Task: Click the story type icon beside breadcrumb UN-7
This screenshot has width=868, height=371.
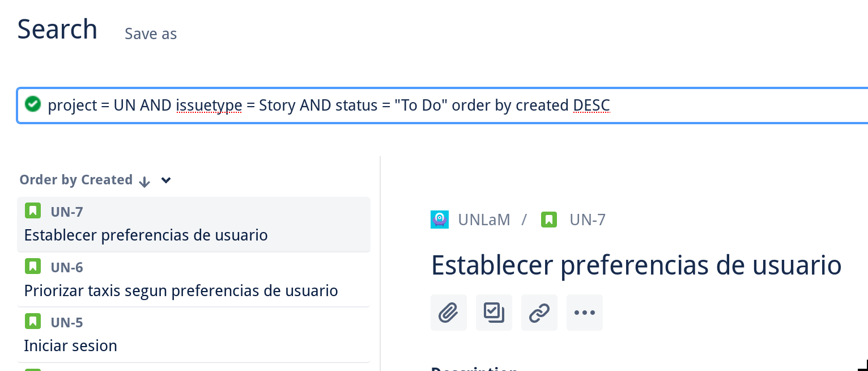Action: pyautogui.click(x=548, y=220)
